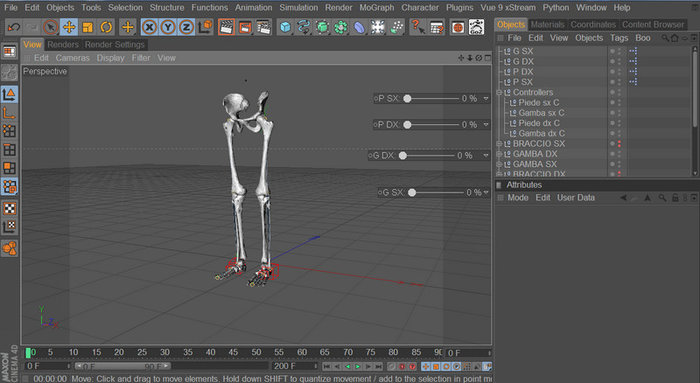Open User Data in Attributes panel
The image size is (700, 383).
pos(575,197)
